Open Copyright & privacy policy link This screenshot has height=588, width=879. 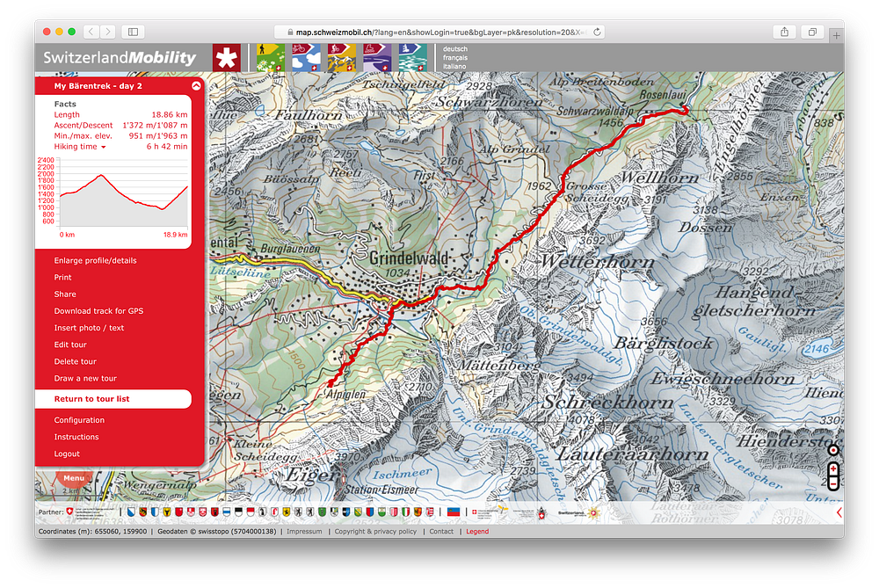tap(375, 532)
